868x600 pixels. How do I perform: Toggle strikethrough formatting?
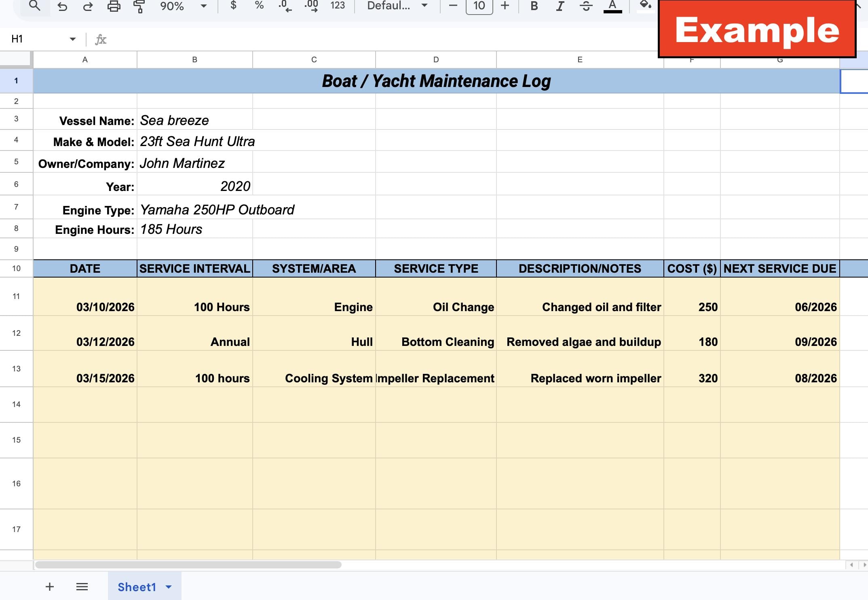586,6
